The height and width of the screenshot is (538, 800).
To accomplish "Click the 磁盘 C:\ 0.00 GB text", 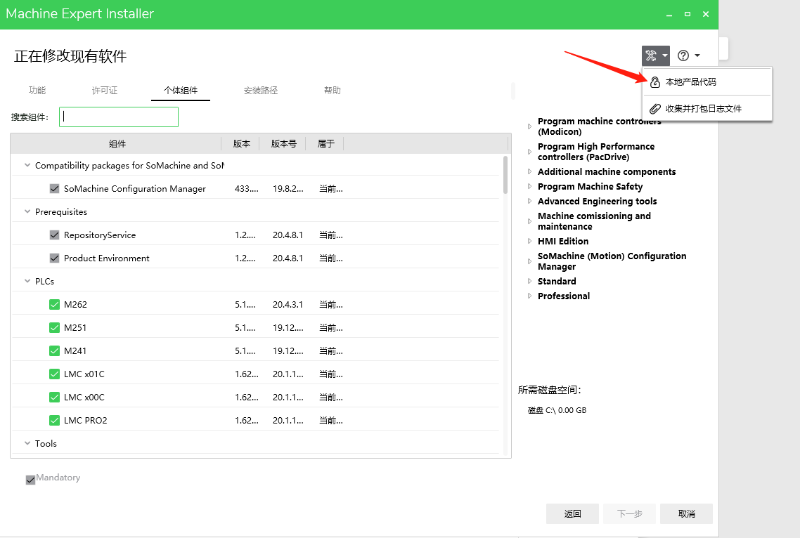I will pyautogui.click(x=557, y=410).
